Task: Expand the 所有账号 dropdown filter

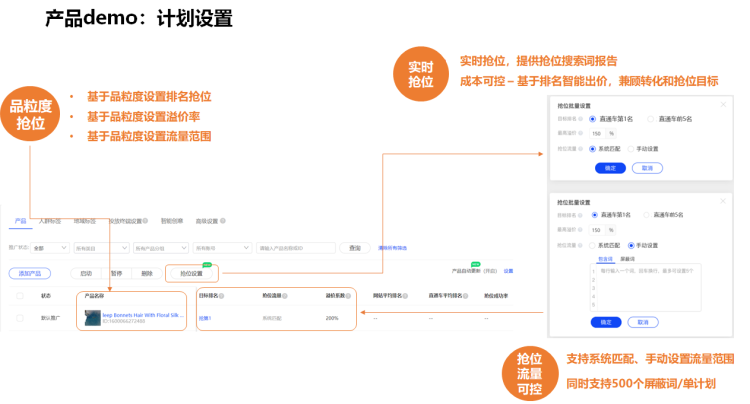Action: pos(222,247)
